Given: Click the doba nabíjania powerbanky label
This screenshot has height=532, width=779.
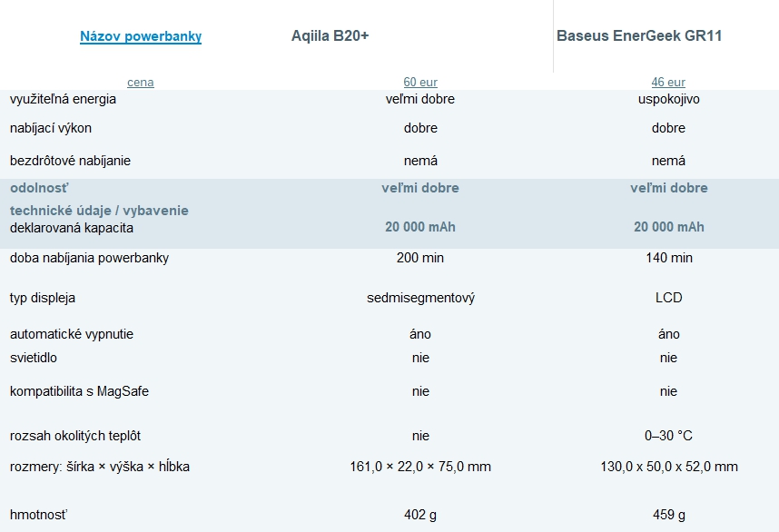Looking at the screenshot, I should (89, 258).
